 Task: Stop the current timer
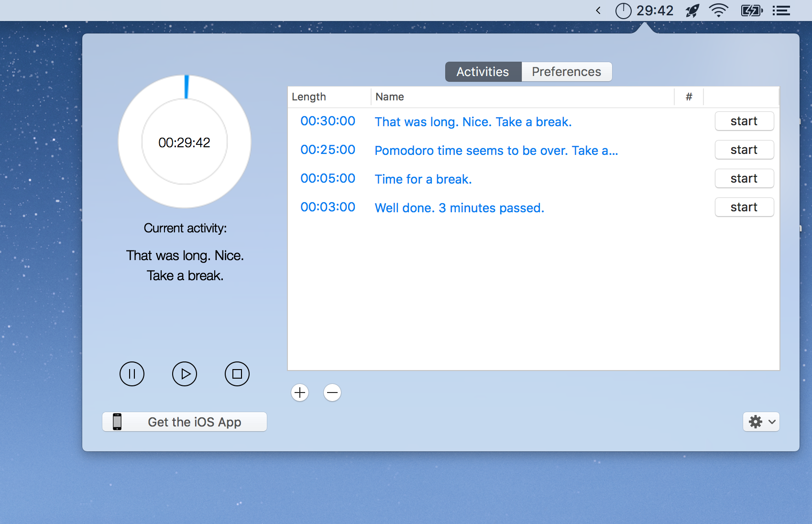(237, 374)
